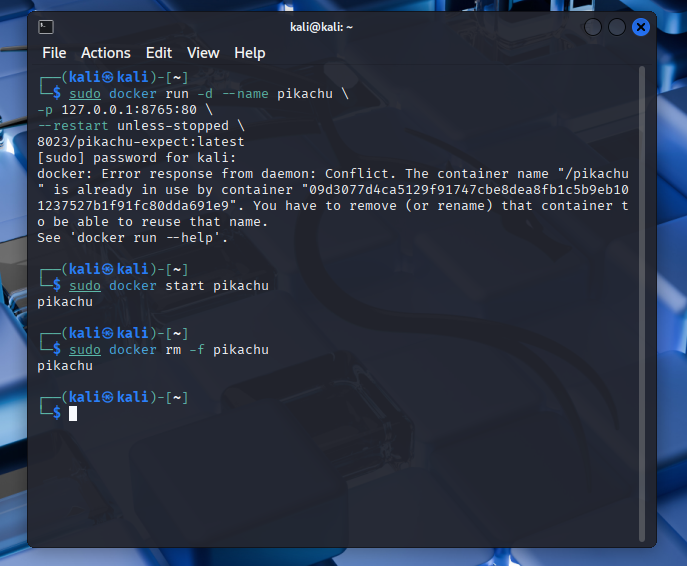Minimize the terminal window
Screen dimensions: 687x566
coord(593,27)
